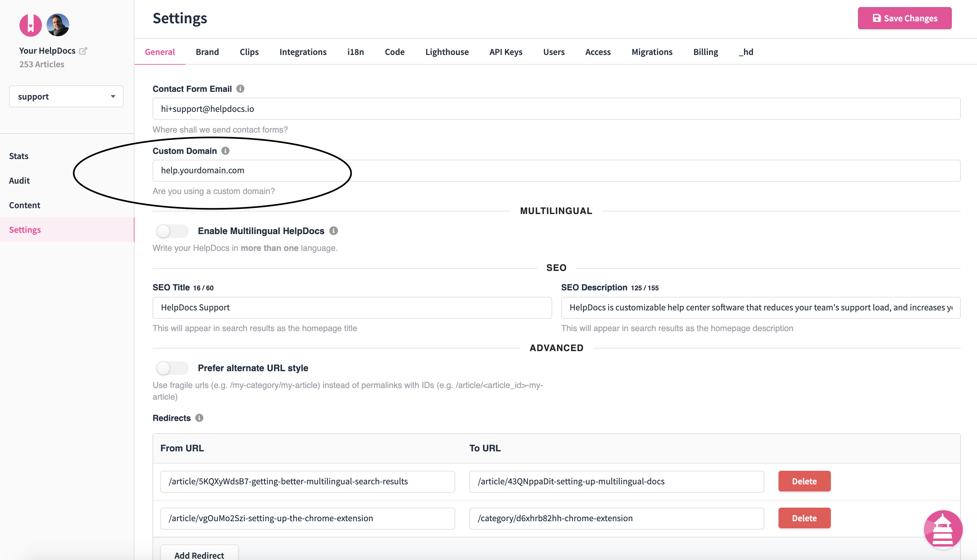
Task: Open the support dropdown selector
Action: [66, 97]
